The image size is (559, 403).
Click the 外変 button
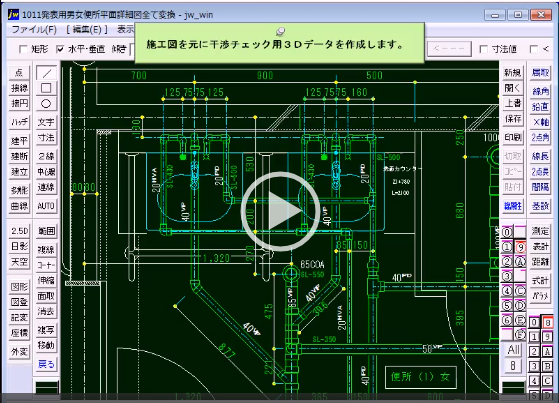coord(19,352)
